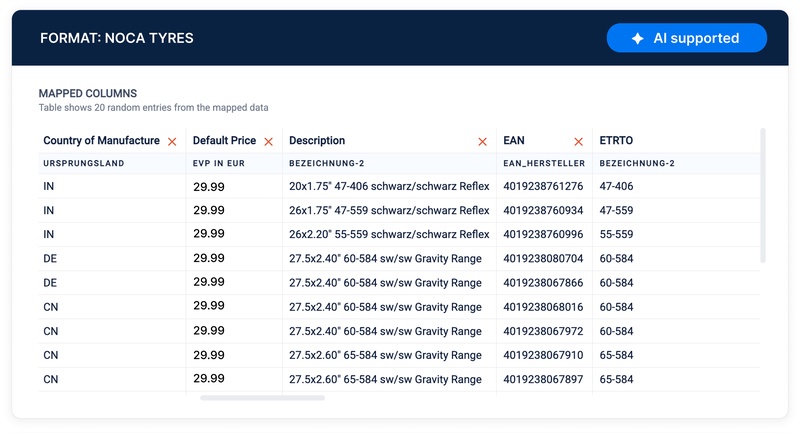Select description 26x2.20" 55-559 schwarz/schwarz Reflex

pyautogui.click(x=389, y=234)
